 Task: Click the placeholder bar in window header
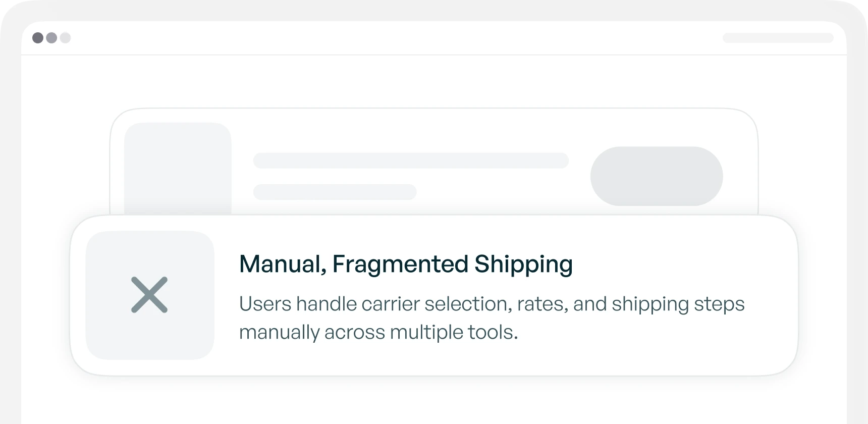tap(778, 38)
